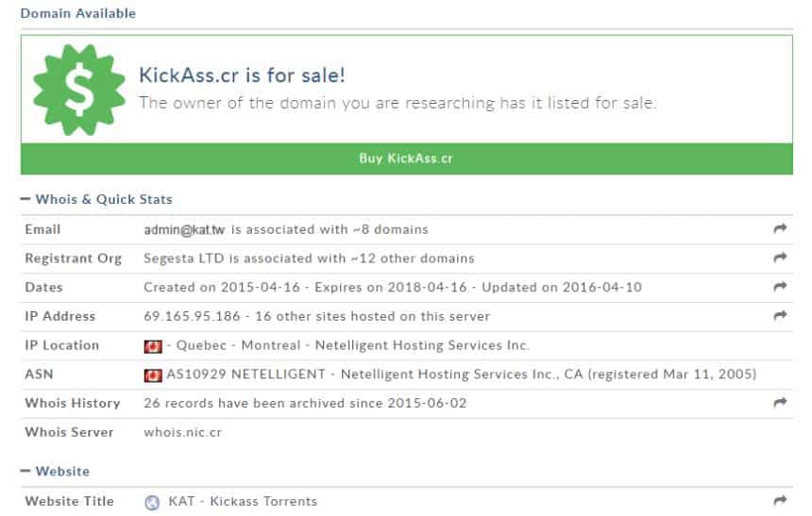Open the admin@kat.tw email link

point(184,230)
